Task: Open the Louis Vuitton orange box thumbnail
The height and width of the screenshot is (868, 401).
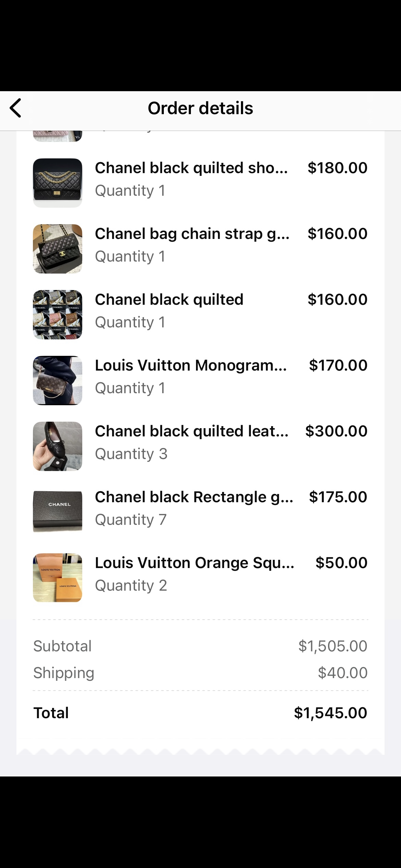Action: tap(58, 578)
